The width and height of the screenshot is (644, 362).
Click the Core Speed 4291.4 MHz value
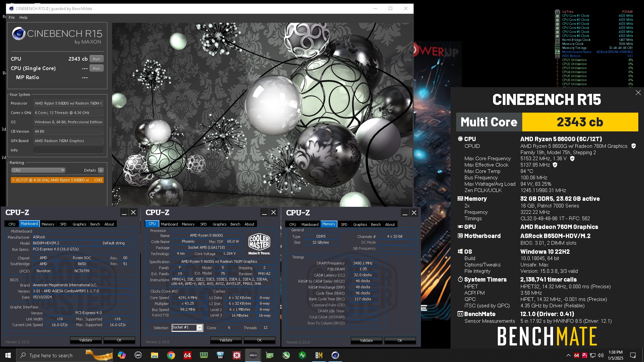(x=188, y=298)
